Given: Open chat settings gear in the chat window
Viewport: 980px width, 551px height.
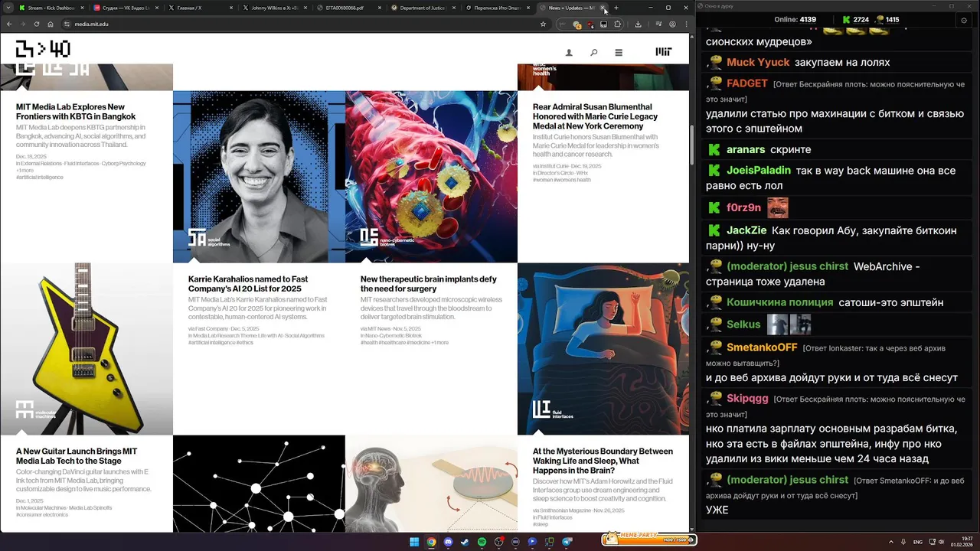Looking at the screenshot, I should point(964,21).
